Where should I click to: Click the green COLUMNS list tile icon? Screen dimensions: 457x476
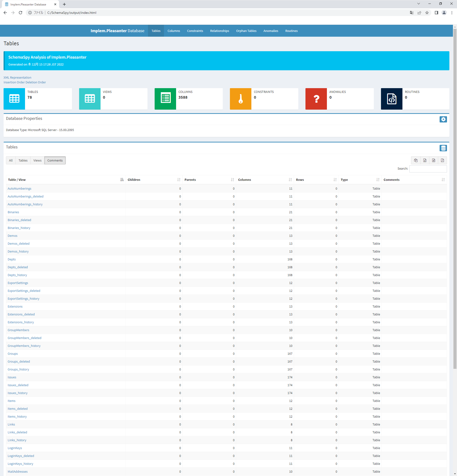click(x=165, y=99)
